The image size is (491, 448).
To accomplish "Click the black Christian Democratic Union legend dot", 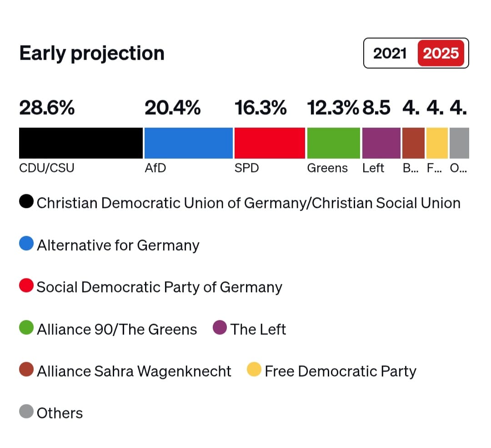I will coord(26,202).
